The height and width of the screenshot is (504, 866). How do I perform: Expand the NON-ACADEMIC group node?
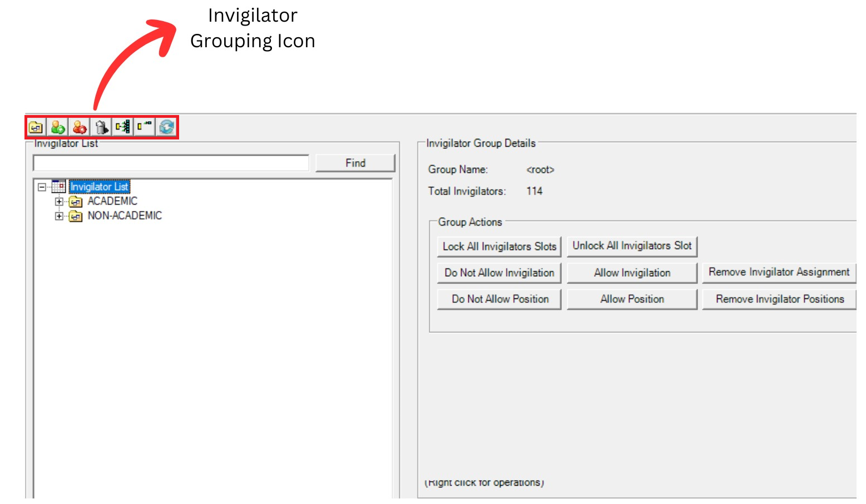tap(59, 216)
